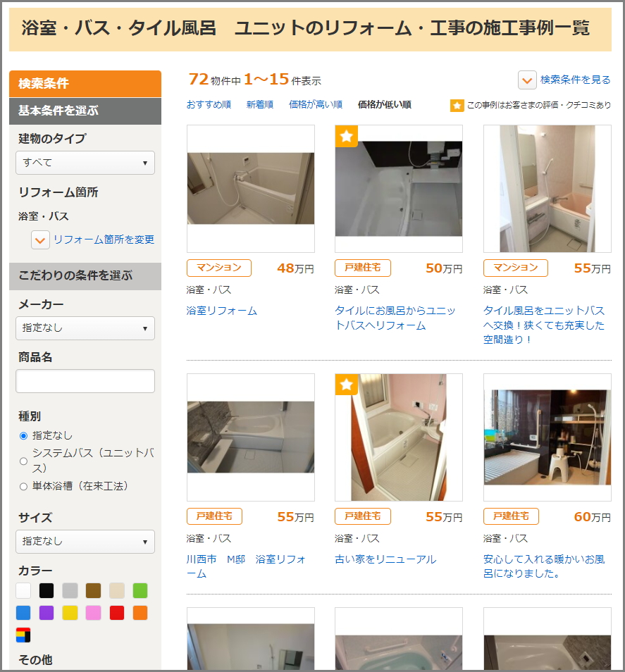
Task: Open the 48万円 マンション bathroom photo
Action: tap(251, 189)
